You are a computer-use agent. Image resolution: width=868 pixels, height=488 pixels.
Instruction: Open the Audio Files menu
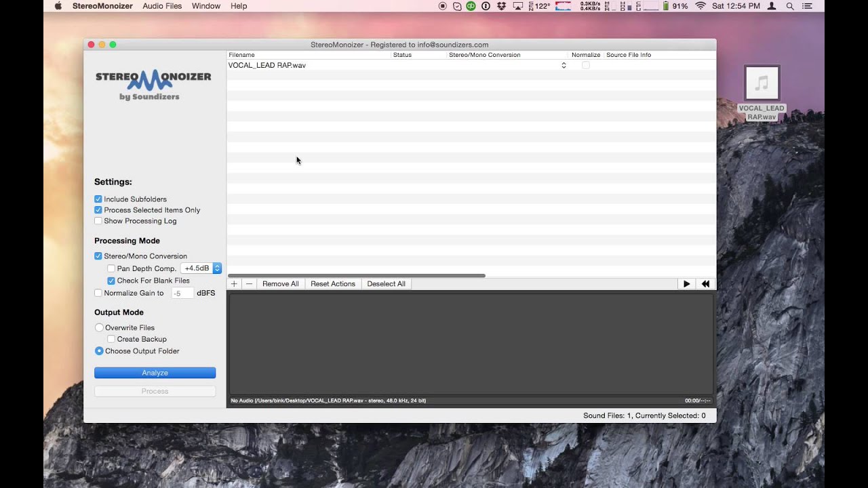[162, 6]
